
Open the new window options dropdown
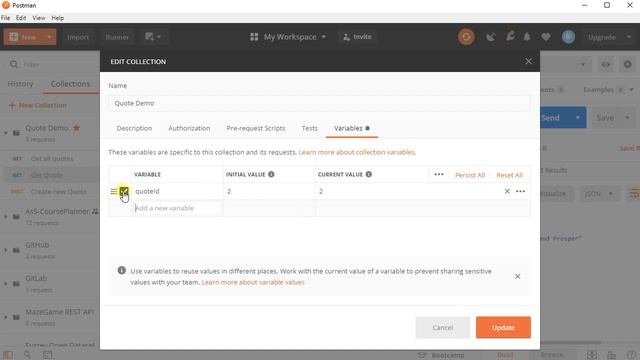tap(153, 37)
